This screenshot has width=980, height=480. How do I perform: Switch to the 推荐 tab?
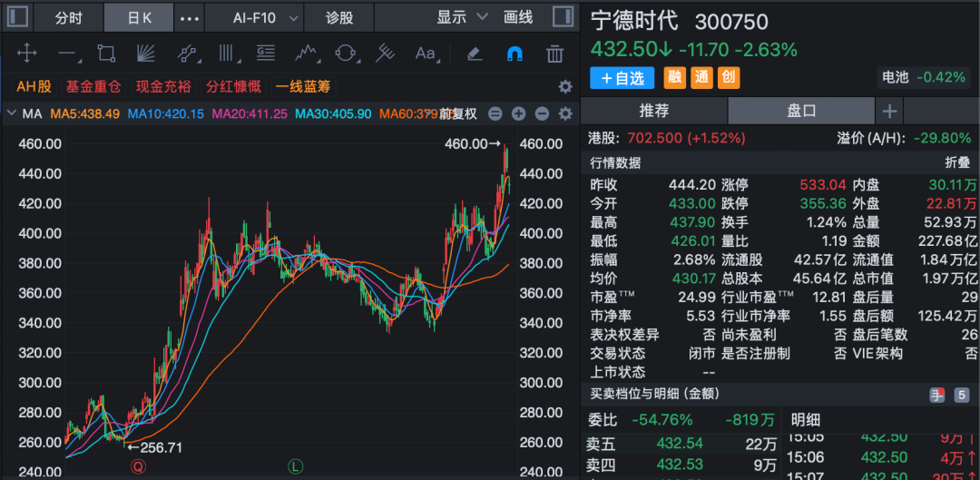pyautogui.click(x=653, y=111)
